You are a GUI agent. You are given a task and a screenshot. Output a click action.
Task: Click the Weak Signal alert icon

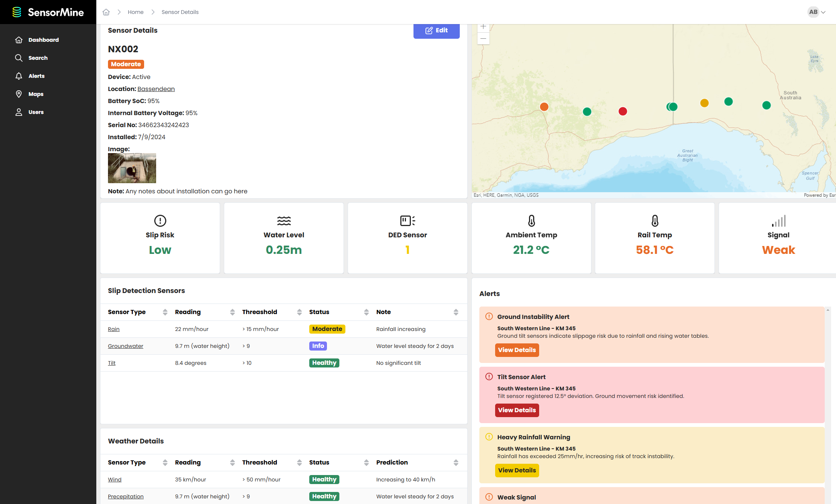click(489, 497)
